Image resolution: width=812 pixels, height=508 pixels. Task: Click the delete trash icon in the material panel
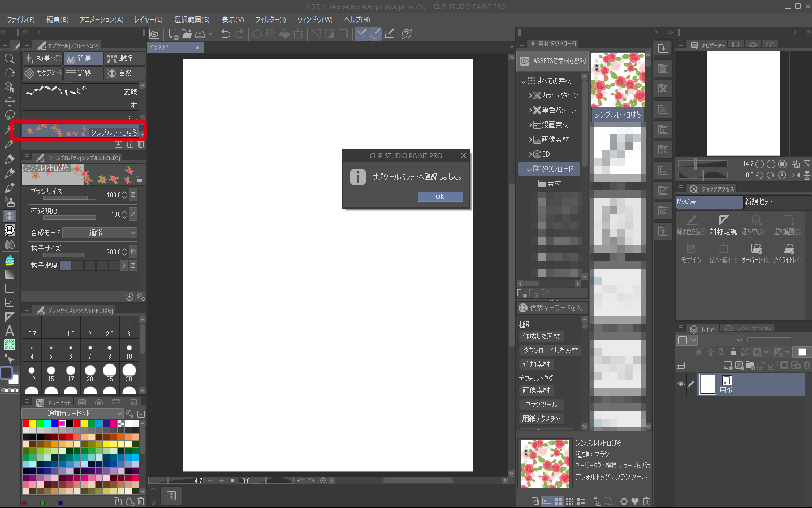coord(646,501)
